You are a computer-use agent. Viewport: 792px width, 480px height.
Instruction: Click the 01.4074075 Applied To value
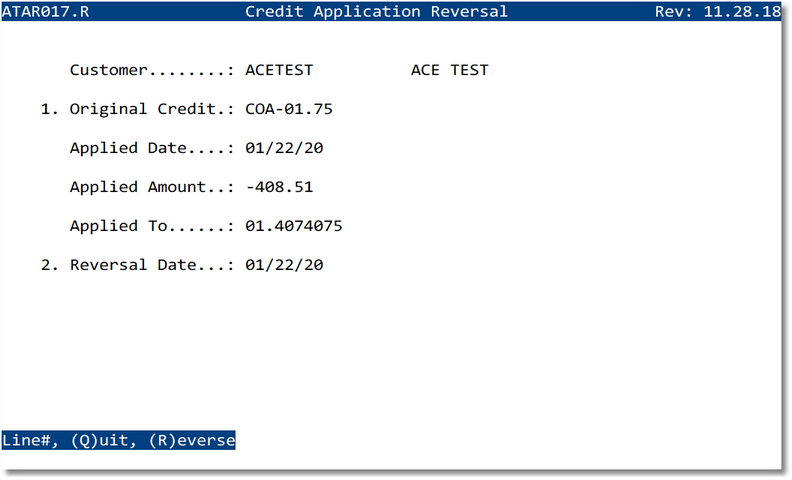(293, 226)
